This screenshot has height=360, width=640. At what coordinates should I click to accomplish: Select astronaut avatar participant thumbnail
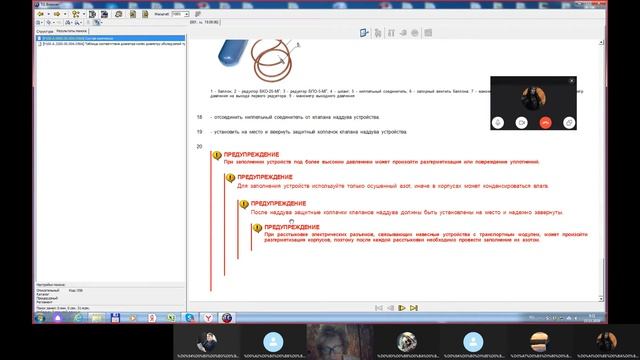pyautogui.click(x=407, y=342)
